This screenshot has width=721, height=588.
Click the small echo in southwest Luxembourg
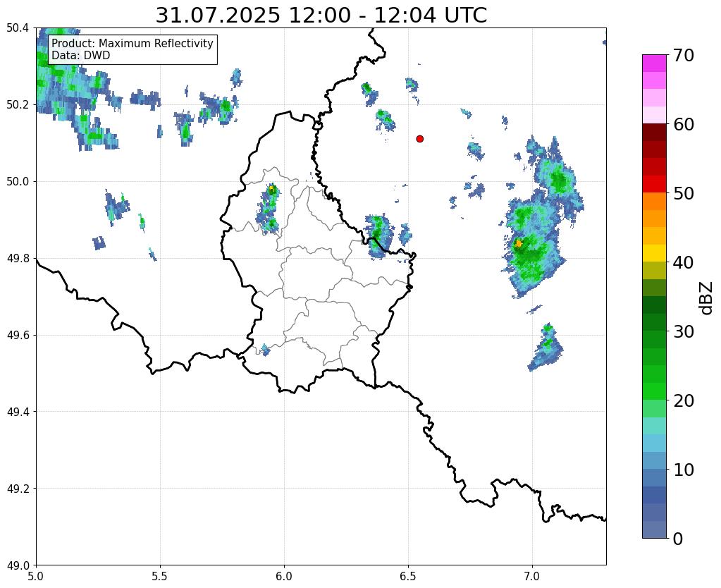pyautogui.click(x=265, y=350)
